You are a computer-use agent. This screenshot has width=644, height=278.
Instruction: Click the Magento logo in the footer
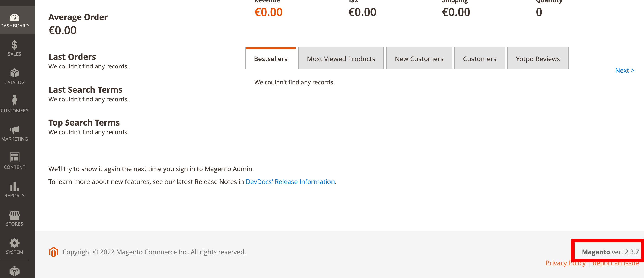[53, 252]
